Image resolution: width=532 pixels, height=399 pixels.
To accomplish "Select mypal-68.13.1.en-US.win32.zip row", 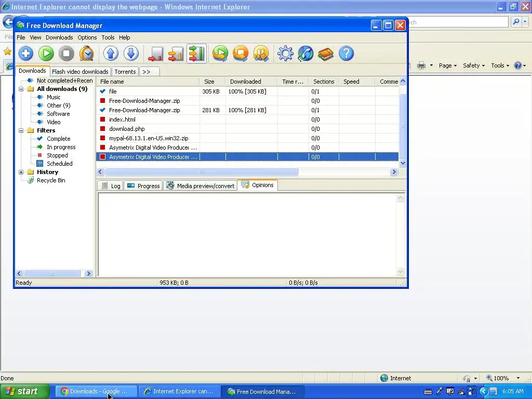I will (247, 138).
